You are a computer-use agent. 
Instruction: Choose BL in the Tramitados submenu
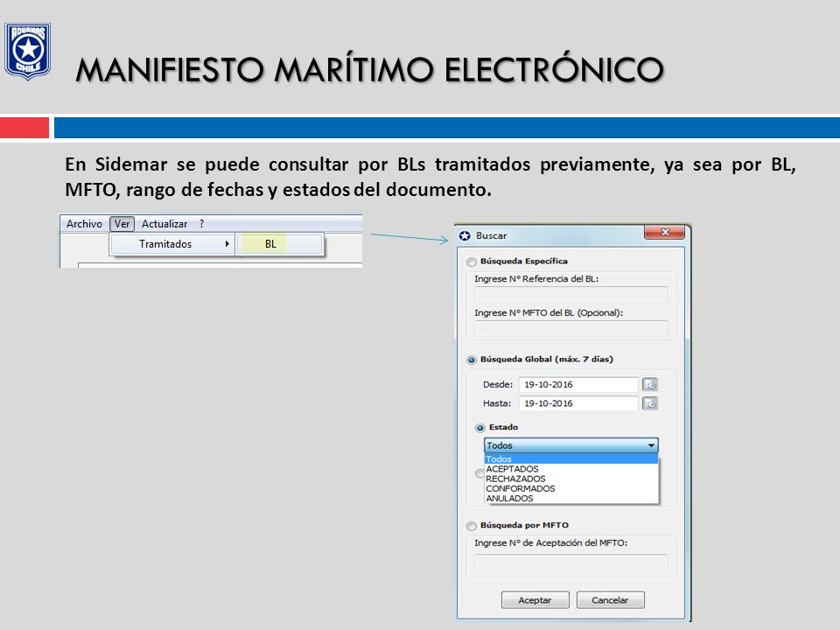click(x=280, y=244)
